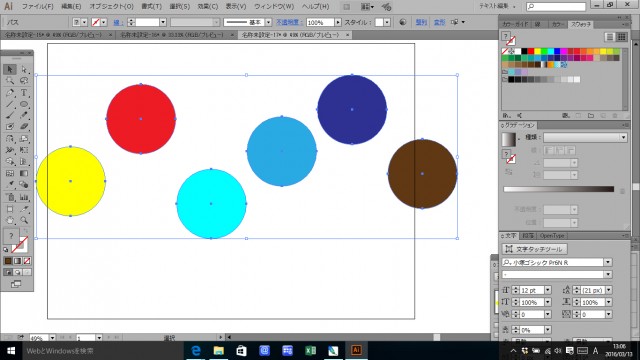Image resolution: width=640 pixels, height=360 pixels.
Task: Open opacity 100% dropdown arrow
Action: (x=338, y=22)
